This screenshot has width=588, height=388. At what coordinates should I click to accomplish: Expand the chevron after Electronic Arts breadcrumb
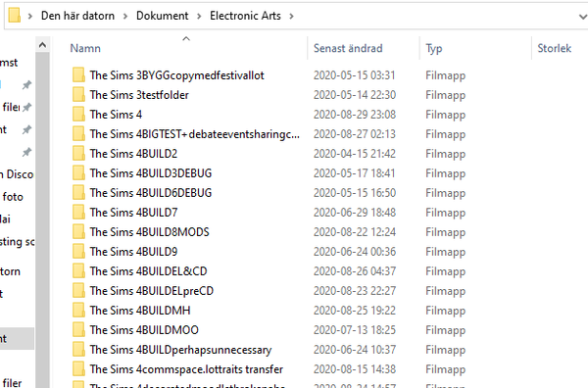pos(291,16)
